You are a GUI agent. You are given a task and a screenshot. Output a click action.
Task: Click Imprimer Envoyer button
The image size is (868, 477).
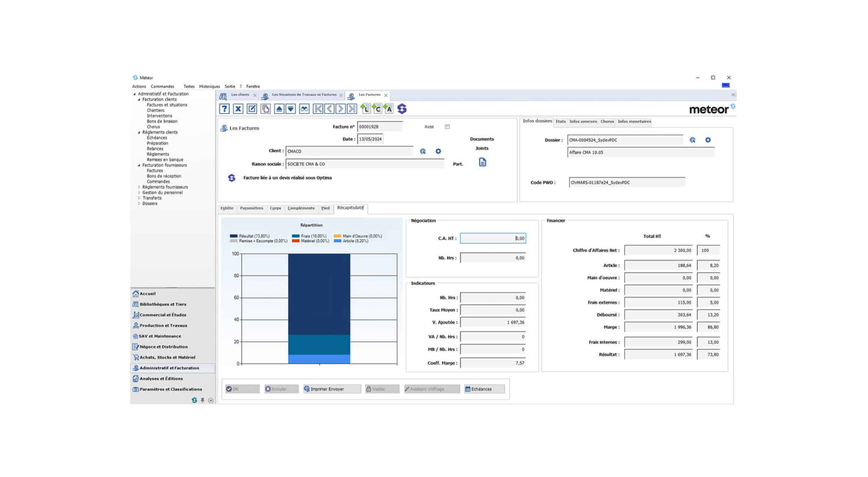tap(332, 389)
